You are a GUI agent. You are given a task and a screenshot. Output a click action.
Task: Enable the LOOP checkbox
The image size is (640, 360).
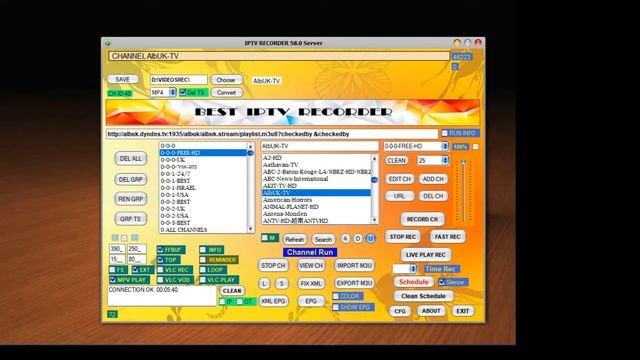tap(203, 270)
